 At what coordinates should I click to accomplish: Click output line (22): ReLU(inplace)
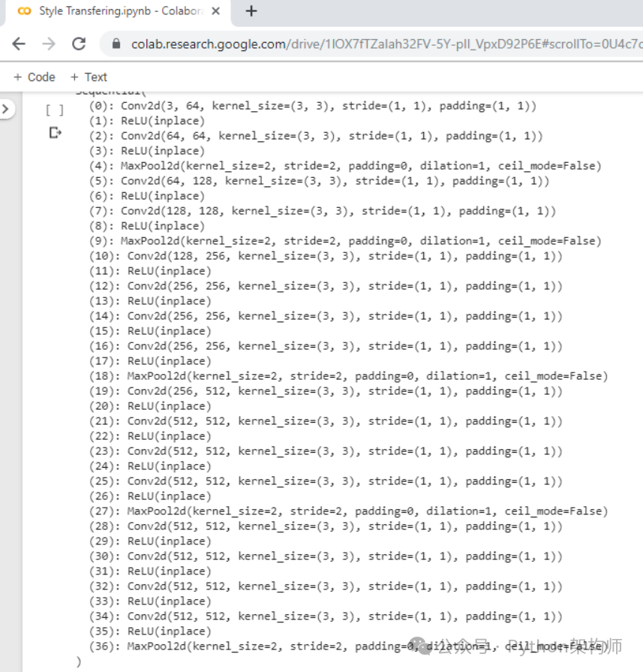(150, 435)
